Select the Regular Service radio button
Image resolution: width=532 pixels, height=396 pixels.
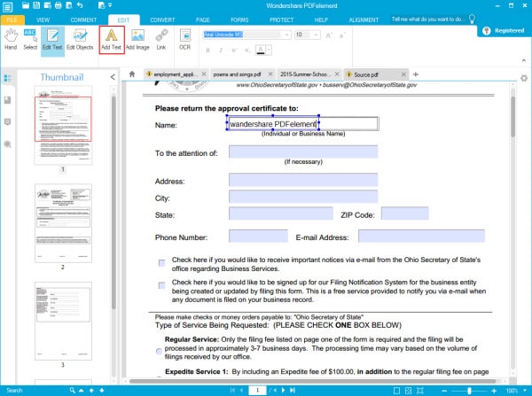(x=159, y=351)
